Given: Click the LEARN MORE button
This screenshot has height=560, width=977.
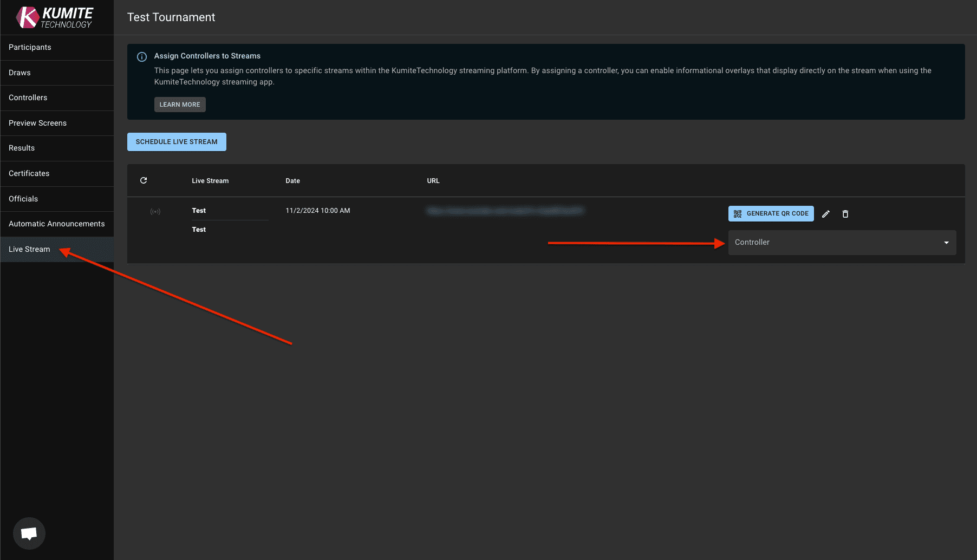Looking at the screenshot, I should [x=180, y=104].
